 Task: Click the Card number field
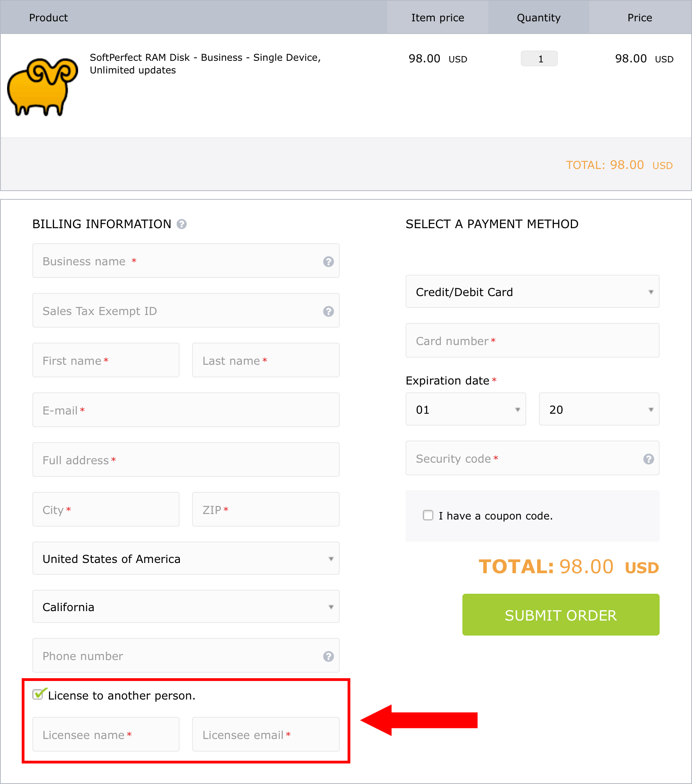coord(532,340)
